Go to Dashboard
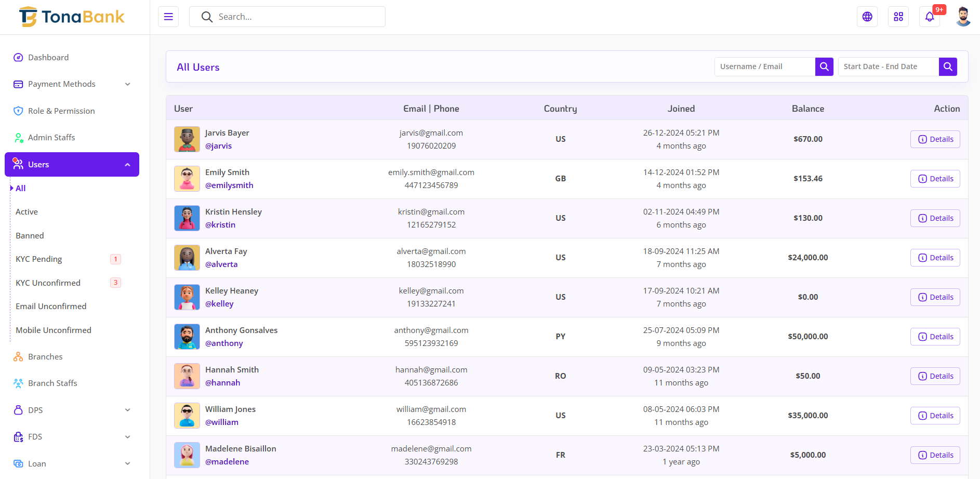Screen dimensions: 980x479 coord(48,58)
